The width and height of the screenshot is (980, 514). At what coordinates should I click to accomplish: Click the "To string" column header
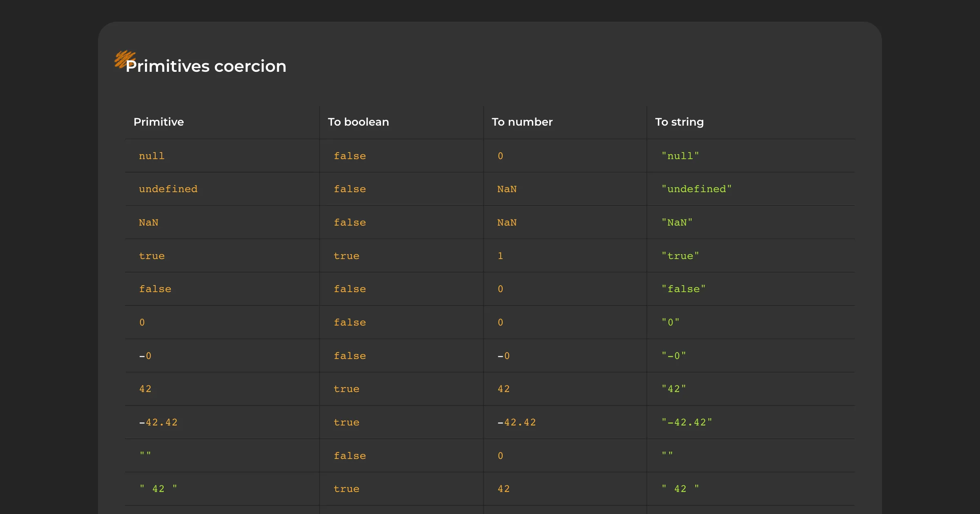click(x=679, y=122)
